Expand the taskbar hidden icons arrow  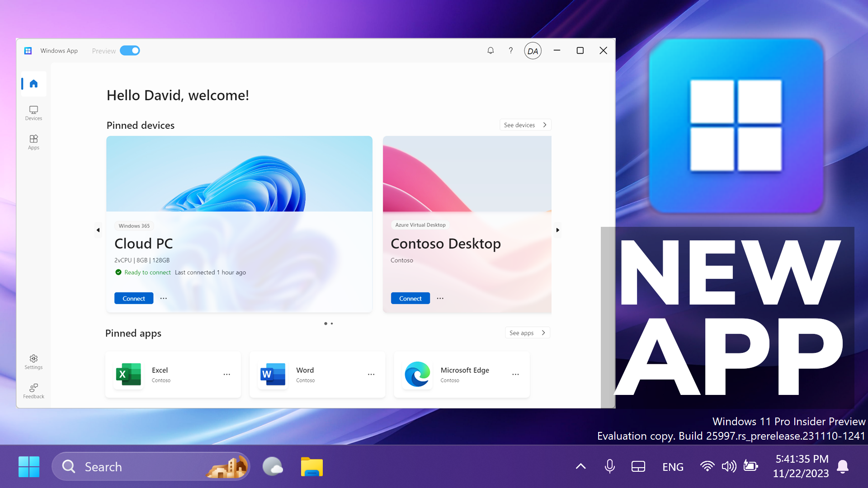coord(580,466)
